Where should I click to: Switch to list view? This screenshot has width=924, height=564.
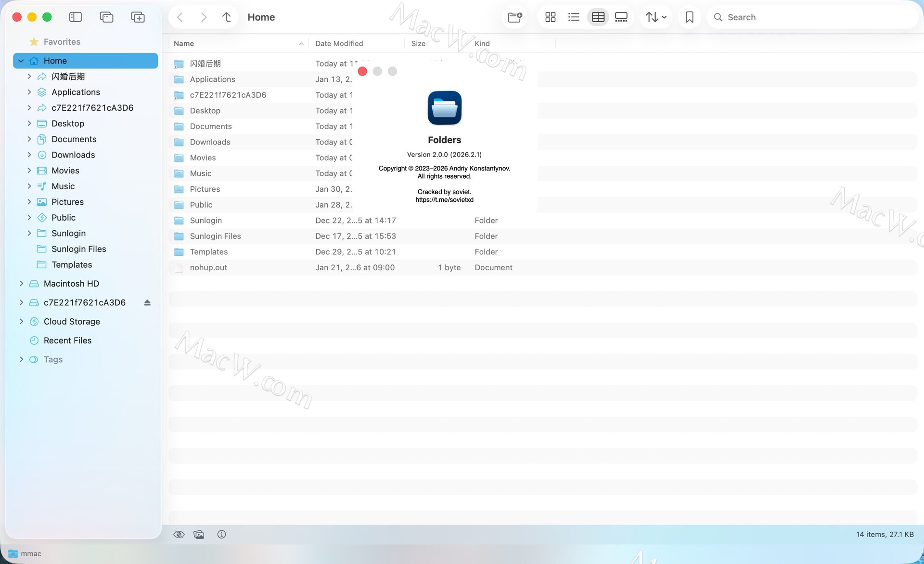click(574, 17)
